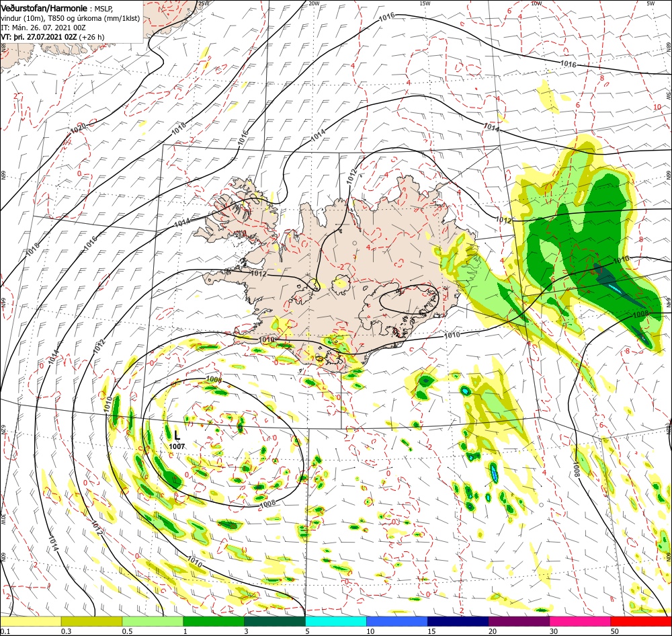672x636 pixels.
Task: Click the '10W' longitude label
Action: coord(536,3)
